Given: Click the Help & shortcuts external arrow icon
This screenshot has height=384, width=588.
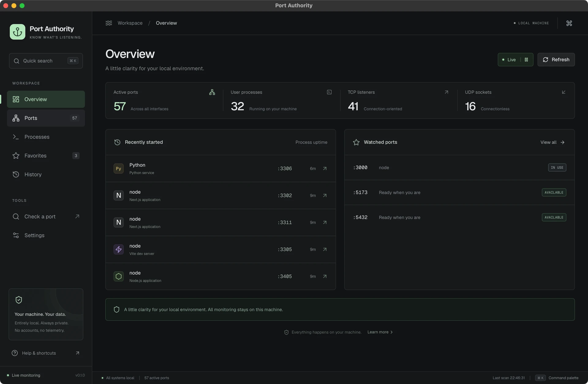Looking at the screenshot, I should tap(77, 353).
